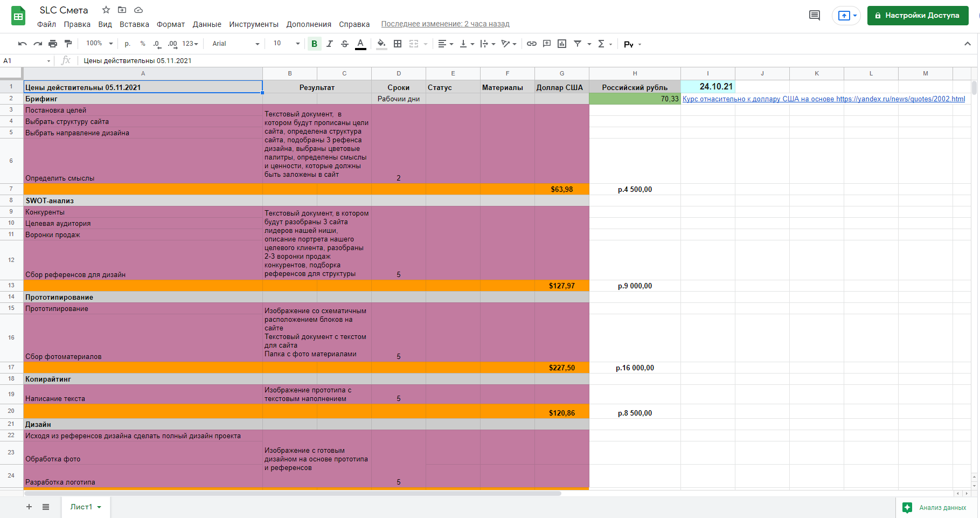Click the formula bar input
Image resolution: width=980 pixels, height=518 pixels.
[x=528, y=61]
